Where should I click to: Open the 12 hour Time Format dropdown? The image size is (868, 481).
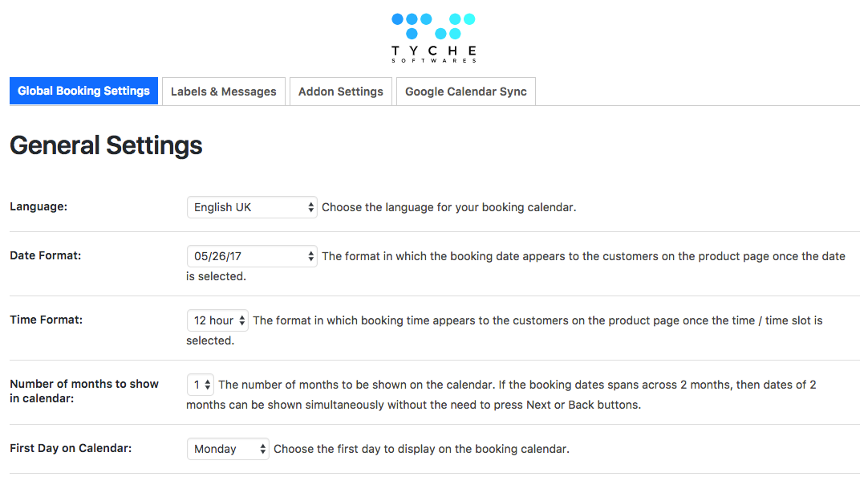point(217,320)
